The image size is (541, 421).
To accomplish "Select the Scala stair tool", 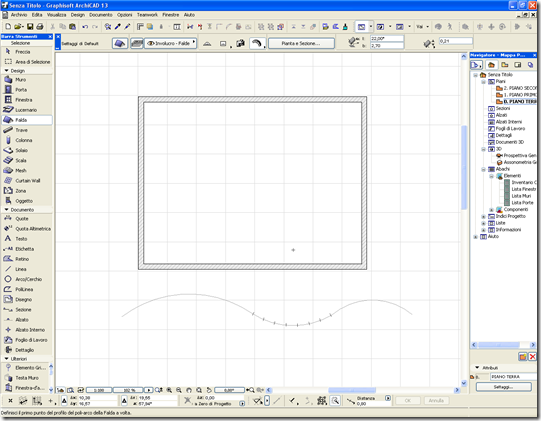I will (x=27, y=160).
